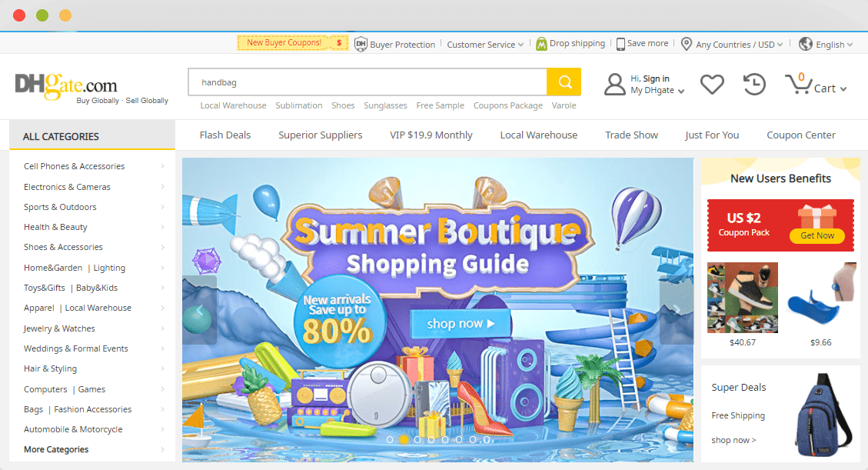Viewport: 868px width, 470px height.
Task: Expand the Cart dropdown chevron
Action: click(843, 88)
